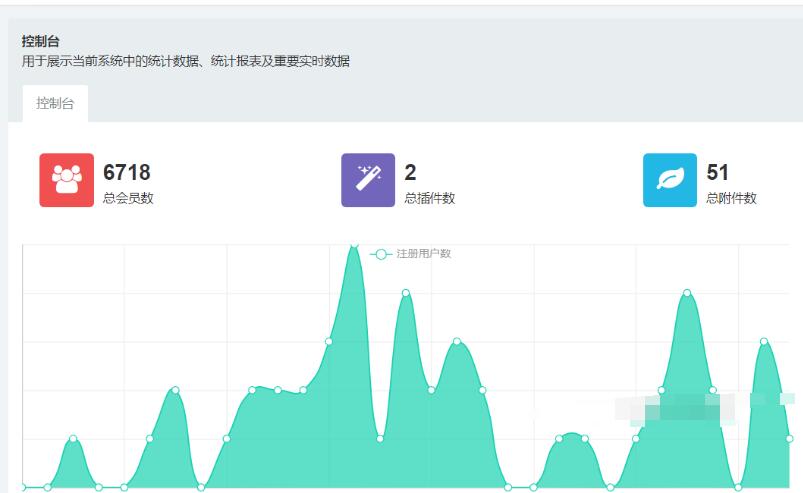The width and height of the screenshot is (803, 493).
Task: Click the 总附件数 label
Action: pyautogui.click(x=731, y=198)
